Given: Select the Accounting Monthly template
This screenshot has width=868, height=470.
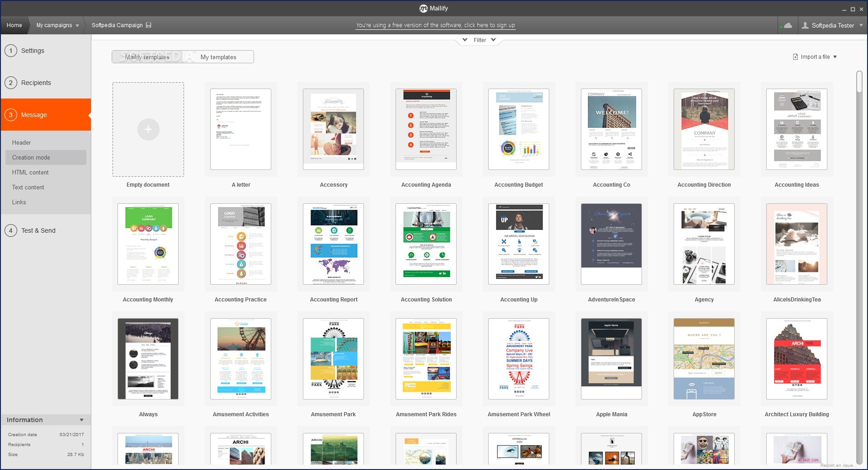Looking at the screenshot, I should coord(148,244).
